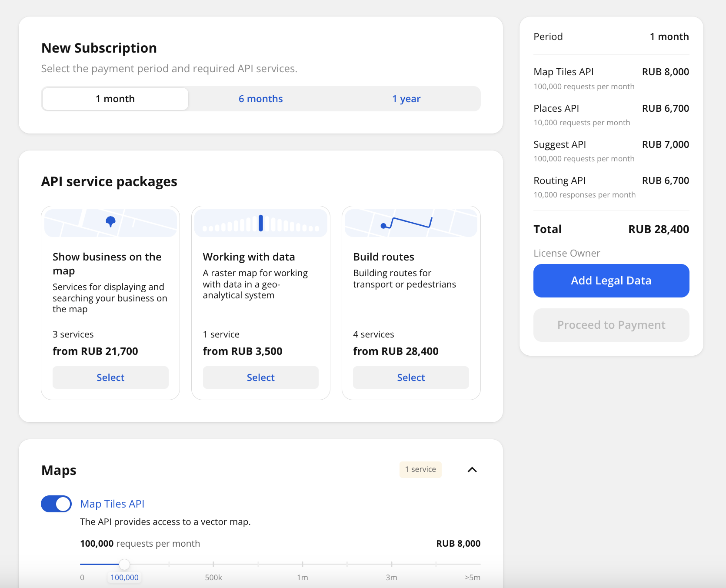The image size is (726, 588).
Task: Click the 1 service badge in Maps
Action: click(420, 469)
